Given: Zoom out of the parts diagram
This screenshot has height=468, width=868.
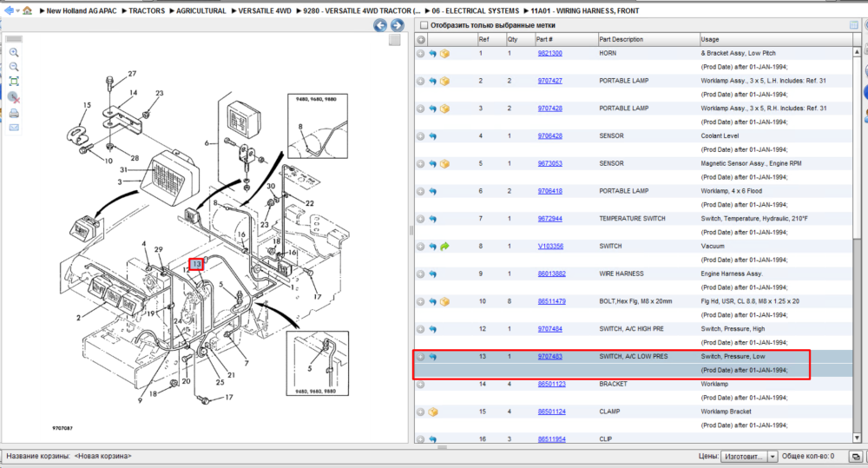Looking at the screenshot, I should [x=14, y=67].
